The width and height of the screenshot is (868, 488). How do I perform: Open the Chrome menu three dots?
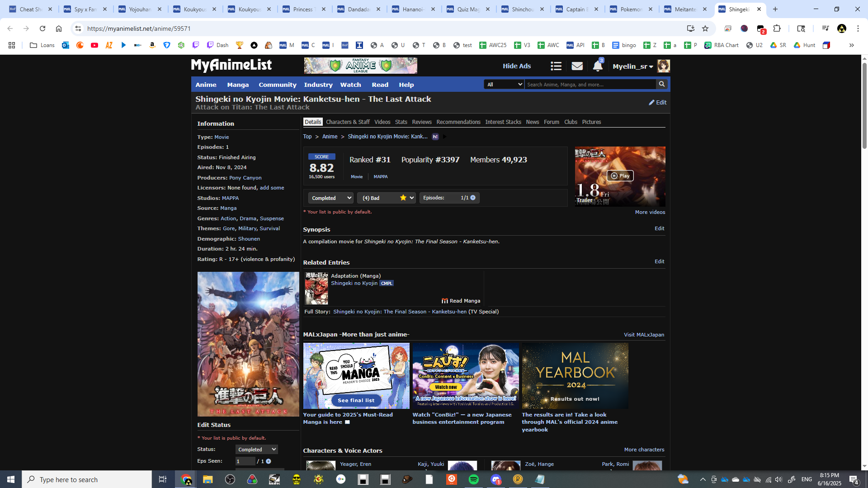click(x=858, y=28)
